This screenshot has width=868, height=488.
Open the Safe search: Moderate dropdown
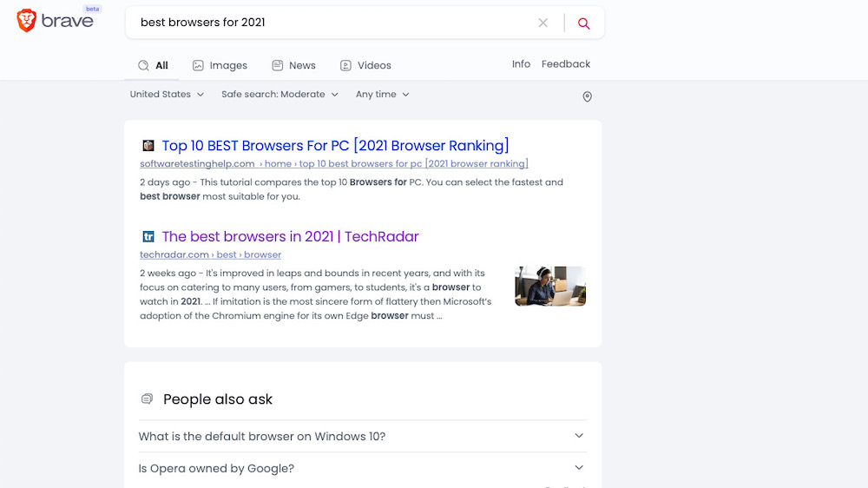(x=279, y=94)
